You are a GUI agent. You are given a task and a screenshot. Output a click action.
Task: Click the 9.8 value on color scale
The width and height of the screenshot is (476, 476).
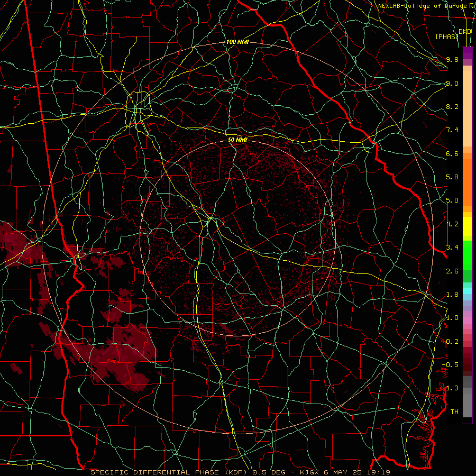point(452,59)
